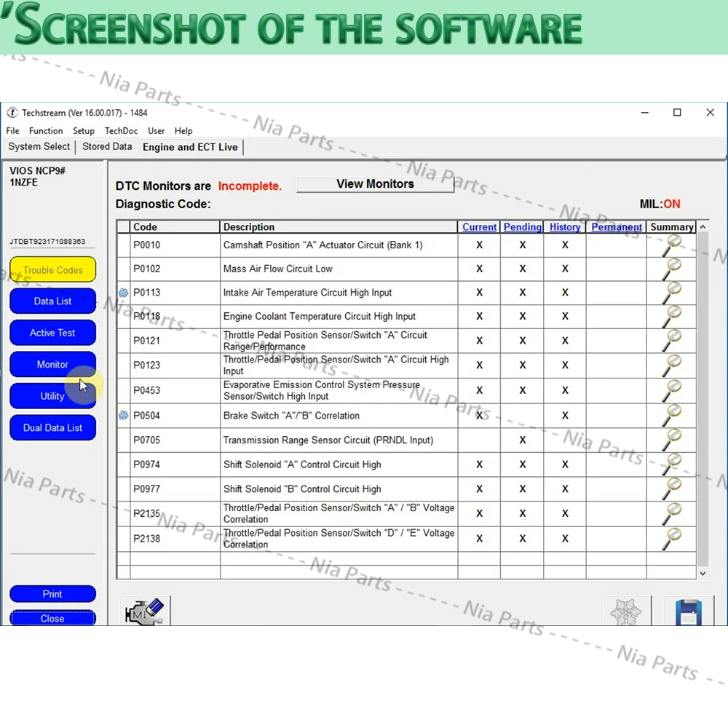Switch to Stored Data tab
Viewport: 728px width, 728px height.
tap(107, 147)
